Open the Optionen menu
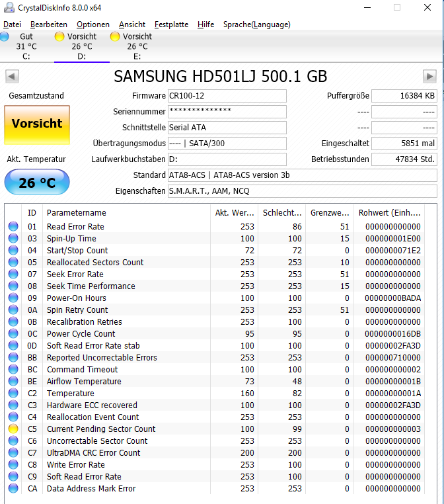 tap(93, 24)
